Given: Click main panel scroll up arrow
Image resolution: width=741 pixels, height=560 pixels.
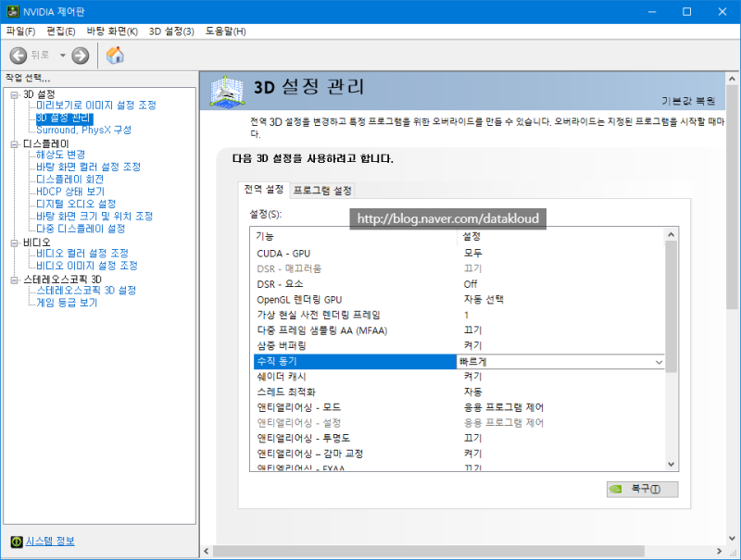Looking at the screenshot, I should pyautogui.click(x=732, y=79).
